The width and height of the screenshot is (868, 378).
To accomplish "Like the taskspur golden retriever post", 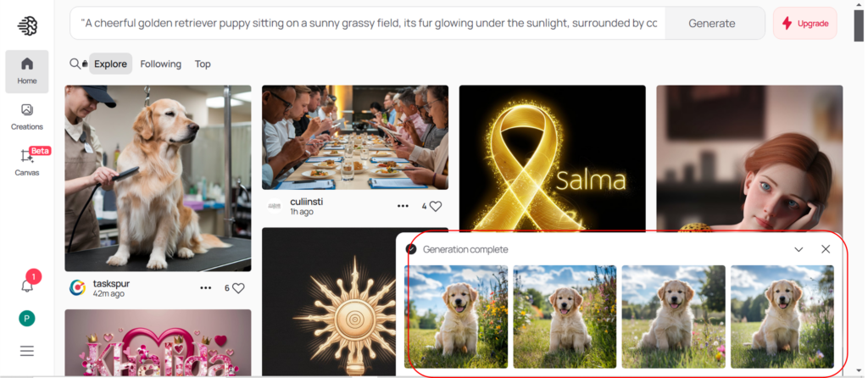I will click(238, 288).
